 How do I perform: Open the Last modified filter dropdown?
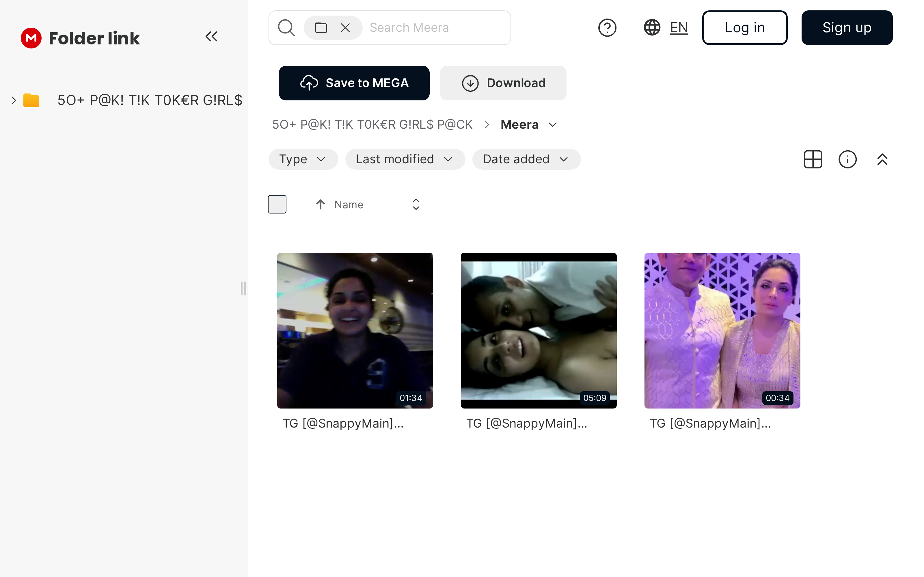tap(405, 159)
